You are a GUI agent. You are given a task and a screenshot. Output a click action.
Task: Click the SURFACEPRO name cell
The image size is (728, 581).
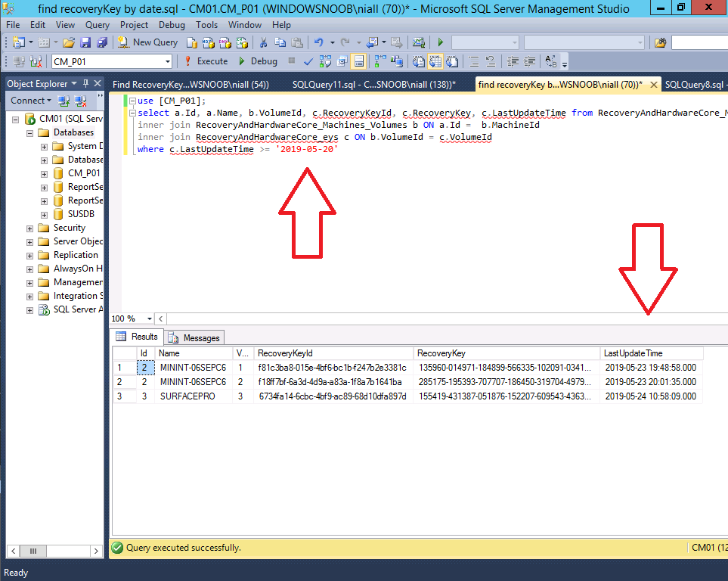click(194, 396)
